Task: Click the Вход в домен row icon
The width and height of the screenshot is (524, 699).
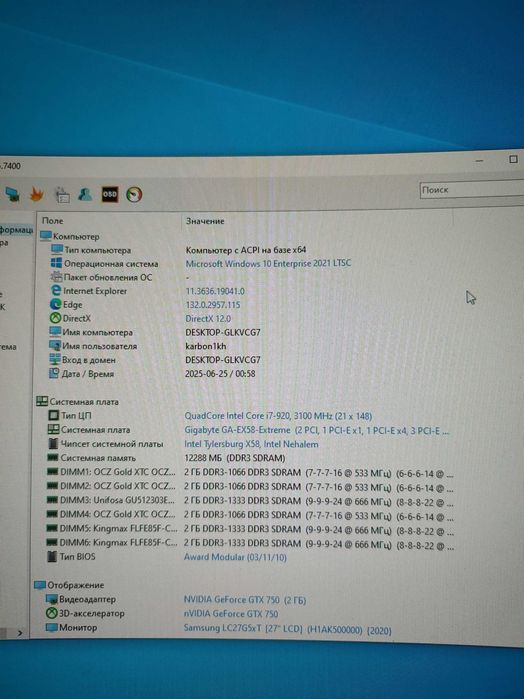Action: (x=55, y=359)
